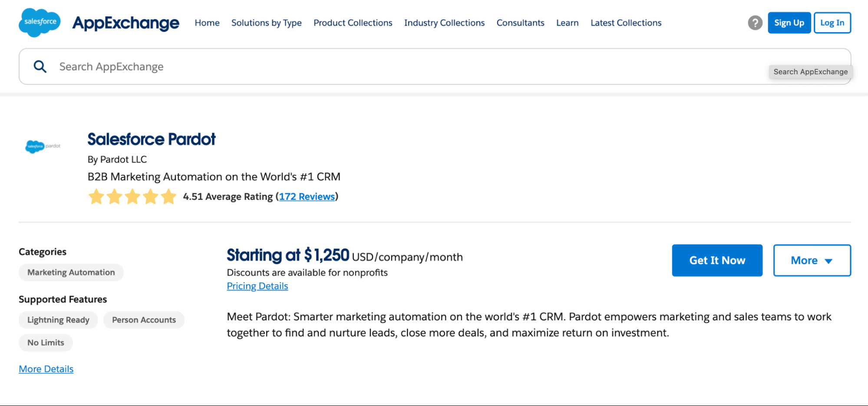Viewport: 868px width, 406px height.
Task: Open the Learn menu item
Action: [x=567, y=23]
